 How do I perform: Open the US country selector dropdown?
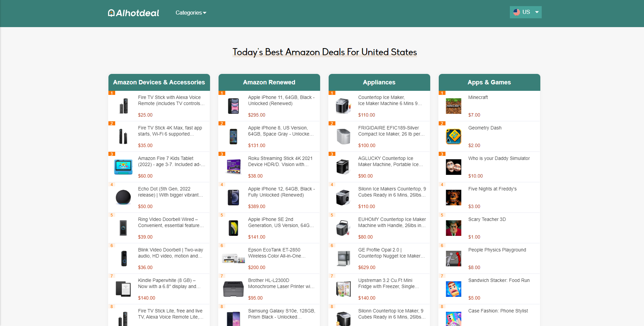tap(525, 12)
